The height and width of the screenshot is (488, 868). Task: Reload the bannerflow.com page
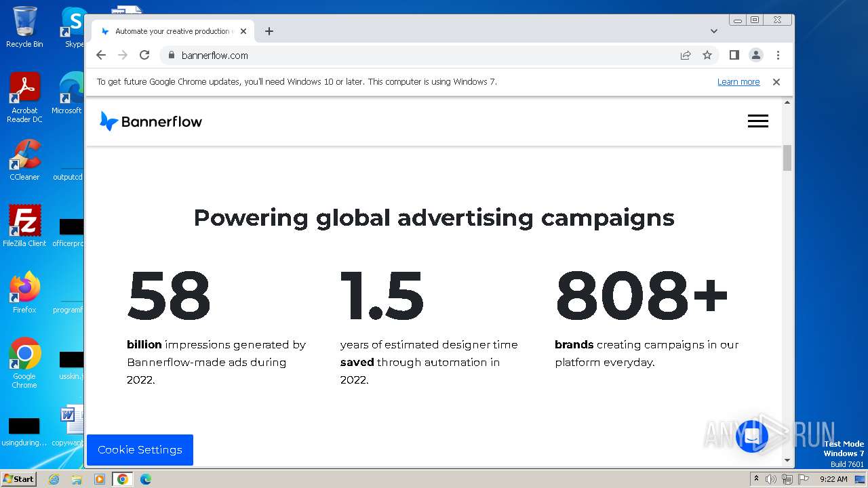pyautogui.click(x=144, y=55)
